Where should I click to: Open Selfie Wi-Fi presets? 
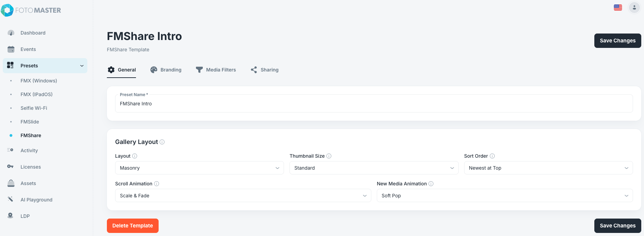point(34,108)
